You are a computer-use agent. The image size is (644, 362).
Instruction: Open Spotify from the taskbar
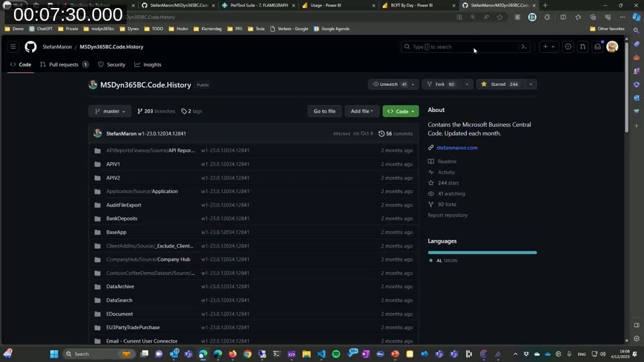(336, 354)
